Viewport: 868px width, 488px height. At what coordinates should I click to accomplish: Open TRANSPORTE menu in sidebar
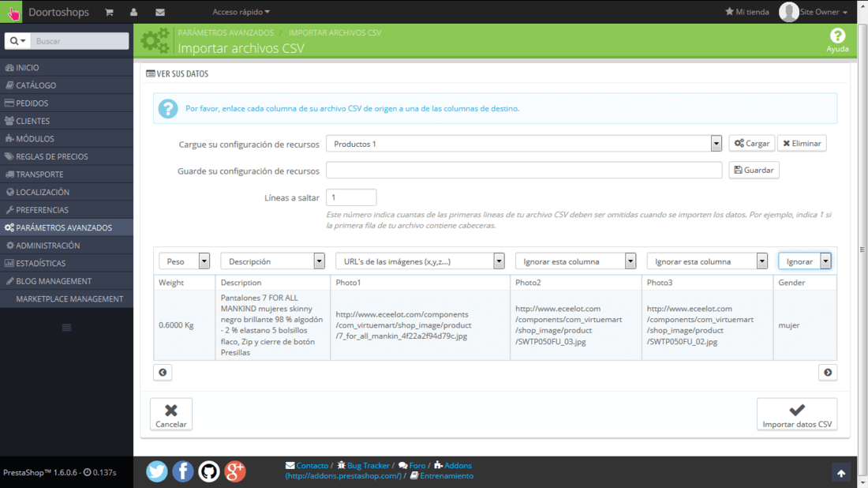66,174
